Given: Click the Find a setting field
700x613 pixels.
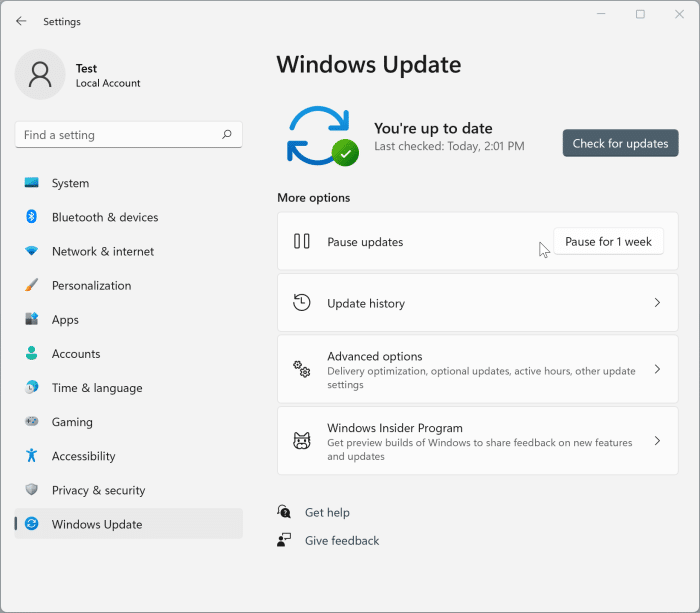Looking at the screenshot, I should click(x=129, y=134).
